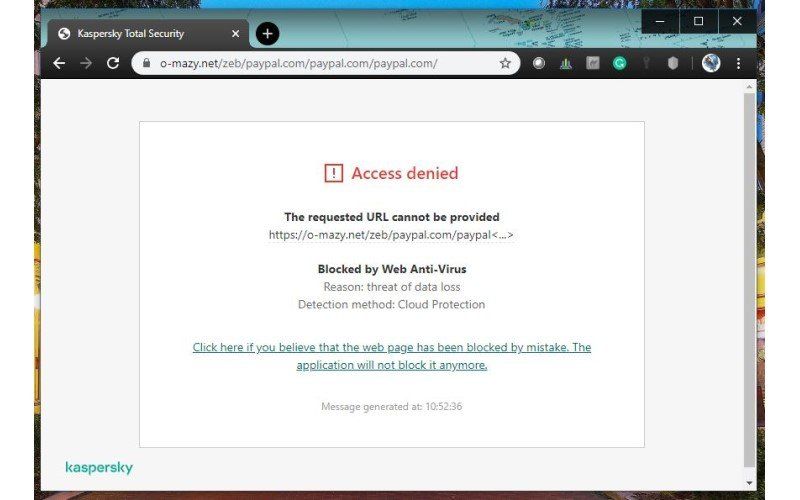Minimize the Chrome window
This screenshot has height=500, width=800.
660,21
